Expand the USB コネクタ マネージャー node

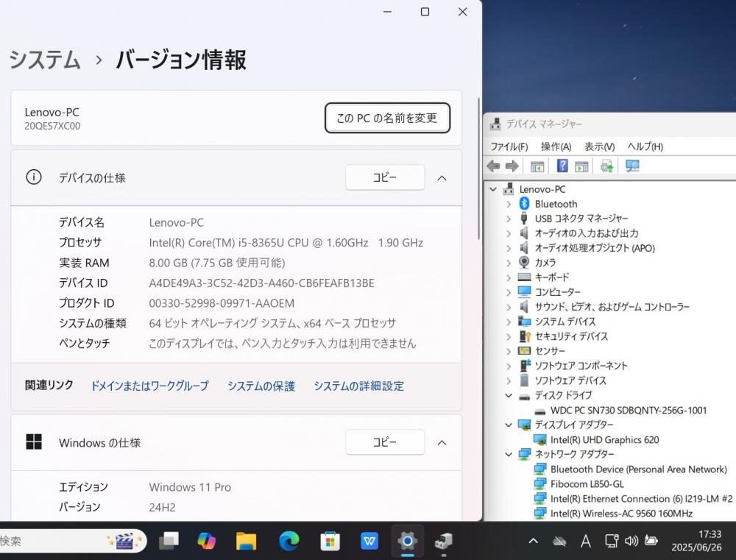point(509,219)
